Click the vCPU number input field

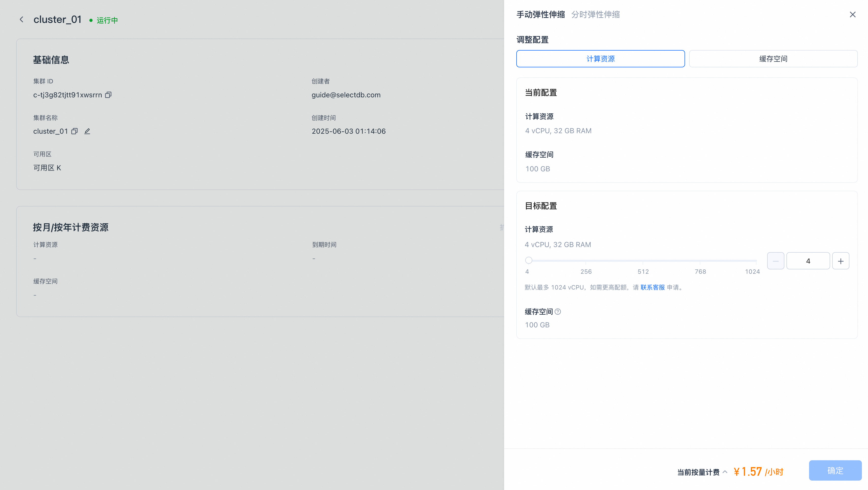click(x=808, y=261)
